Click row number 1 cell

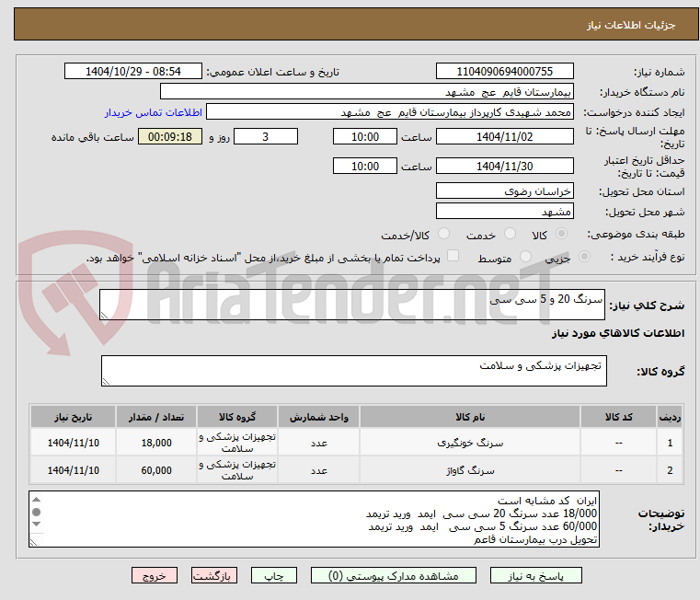tap(670, 443)
